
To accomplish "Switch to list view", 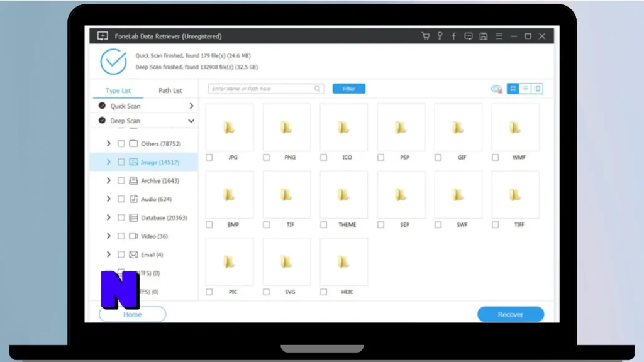I will (525, 89).
